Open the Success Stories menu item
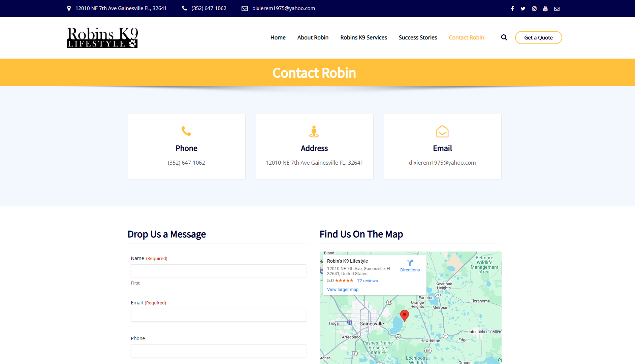Image resolution: width=635 pixels, height=364 pixels. click(x=418, y=37)
